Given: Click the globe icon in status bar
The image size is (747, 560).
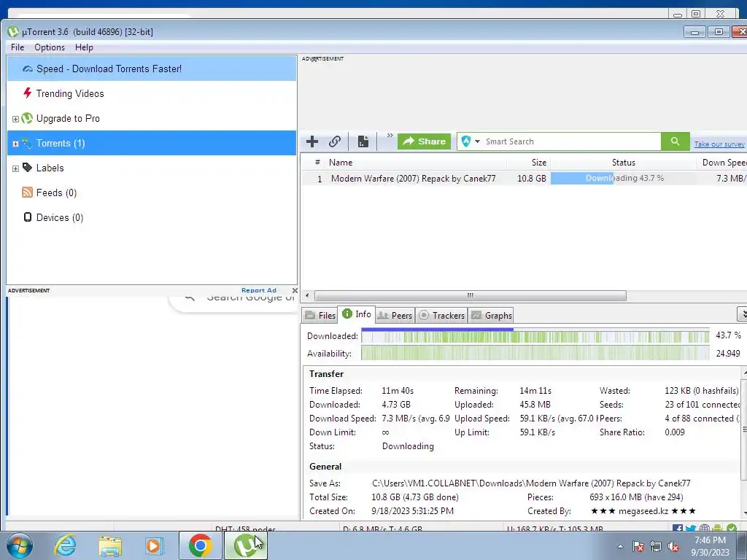Looking at the screenshot, I should tap(705, 529).
